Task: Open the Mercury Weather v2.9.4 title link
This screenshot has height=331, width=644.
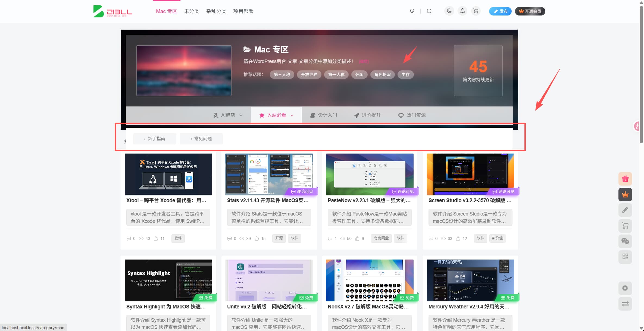Action: (469, 307)
